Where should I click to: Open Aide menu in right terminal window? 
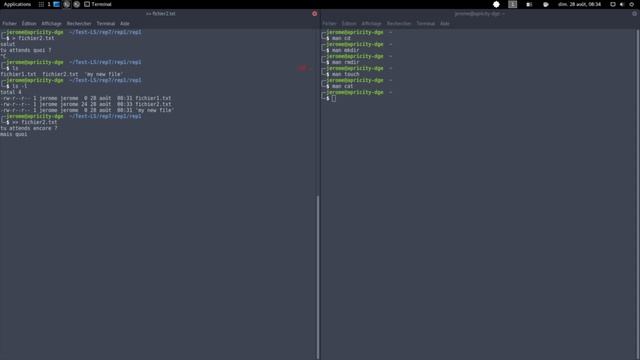(445, 24)
